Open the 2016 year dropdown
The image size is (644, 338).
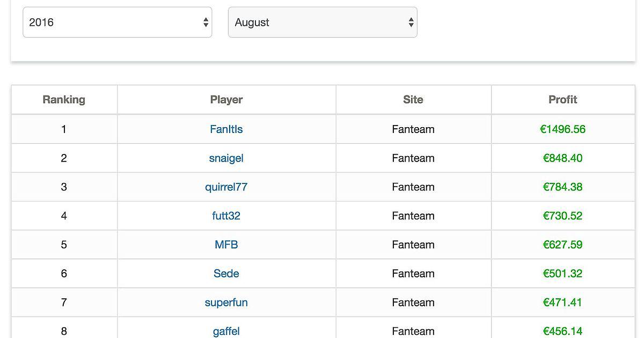(x=117, y=23)
